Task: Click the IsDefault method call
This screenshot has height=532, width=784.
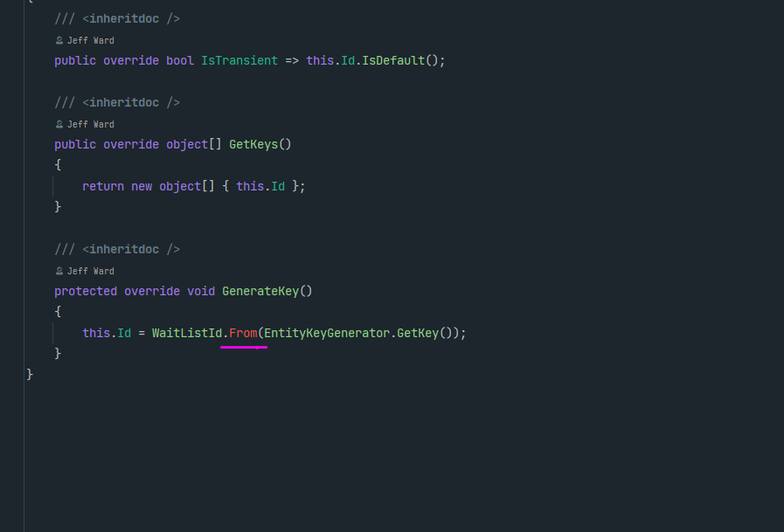Action: (395, 60)
